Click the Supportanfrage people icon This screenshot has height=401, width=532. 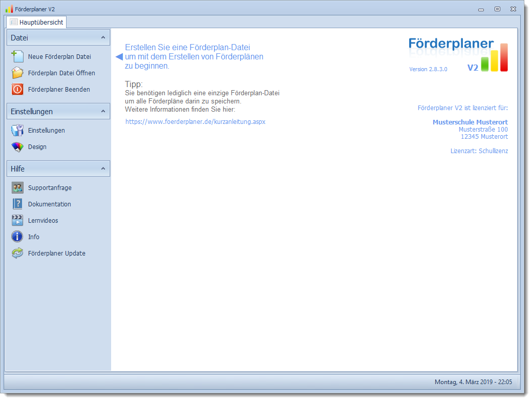[x=17, y=187]
